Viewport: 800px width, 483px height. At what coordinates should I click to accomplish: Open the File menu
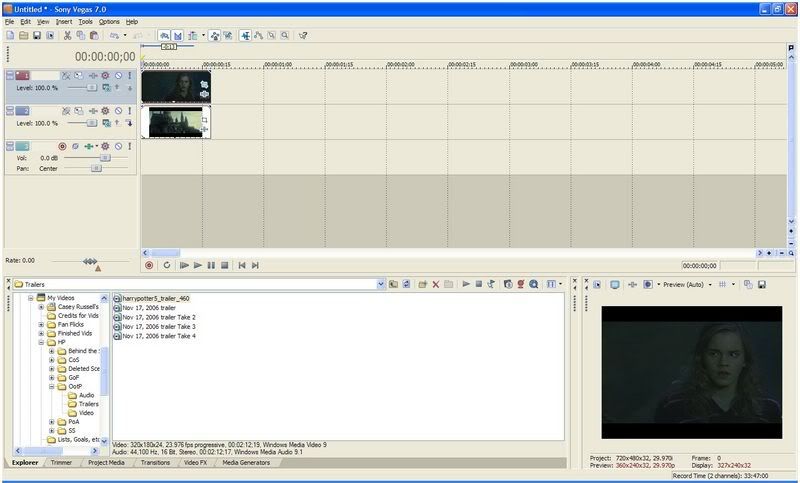click(9, 22)
